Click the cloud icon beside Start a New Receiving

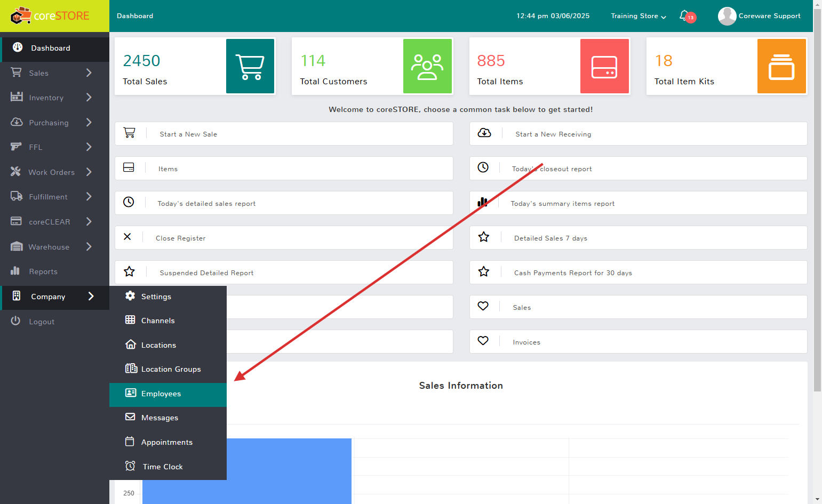[484, 133]
